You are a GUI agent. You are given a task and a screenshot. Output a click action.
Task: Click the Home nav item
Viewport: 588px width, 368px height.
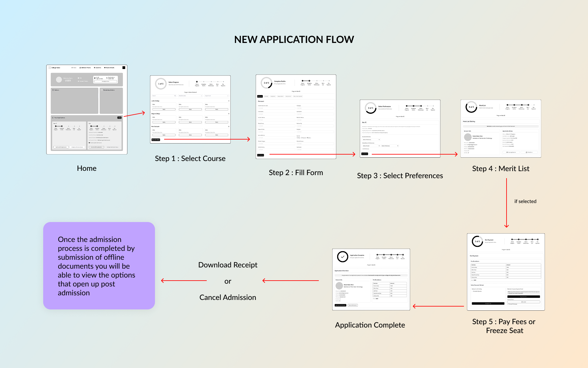pyautogui.click(x=74, y=67)
